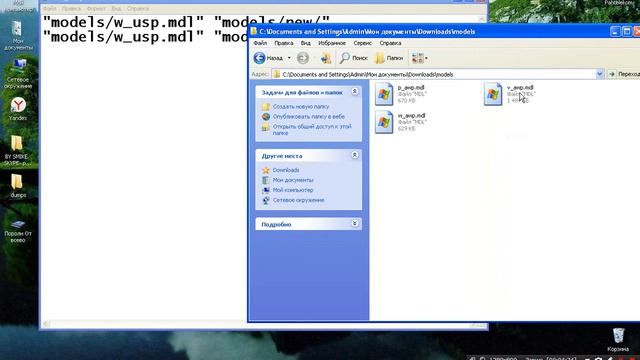Select the w_awp.mdl file icon

(384, 122)
